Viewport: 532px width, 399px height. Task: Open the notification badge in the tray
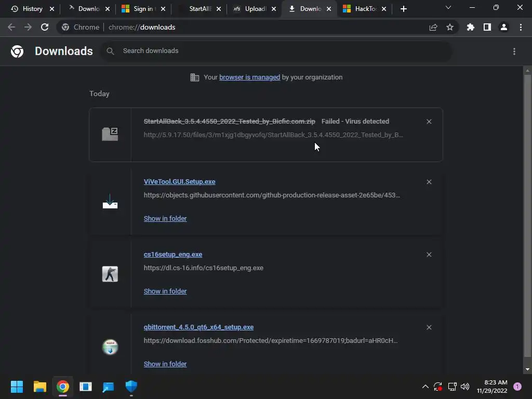coord(517,387)
